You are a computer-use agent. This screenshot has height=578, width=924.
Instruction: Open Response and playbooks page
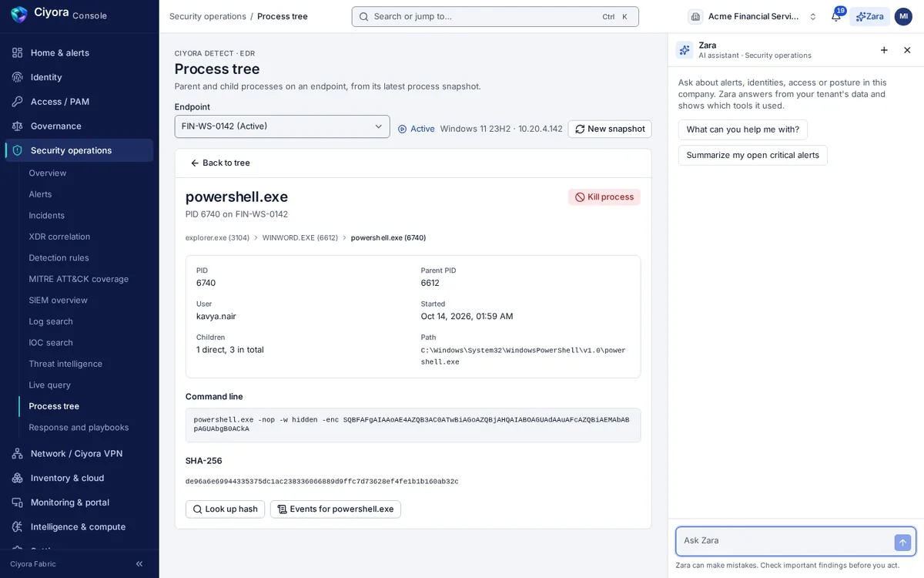[79, 428]
